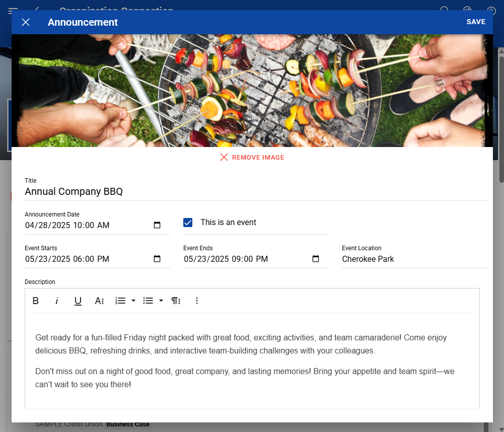The height and width of the screenshot is (432, 504).
Task: Close the Announcement dialog with X icon
Action: [26, 22]
